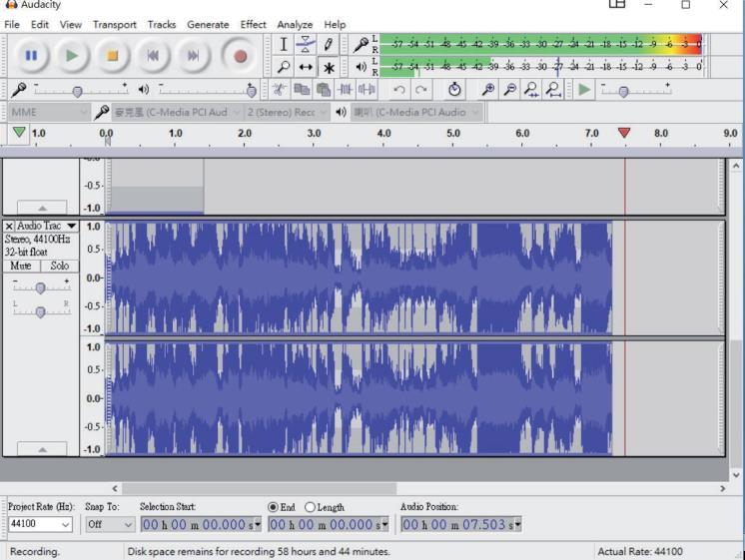Click the Copy icon in edit toolbar
The height and width of the screenshot is (560, 745).
(x=302, y=89)
